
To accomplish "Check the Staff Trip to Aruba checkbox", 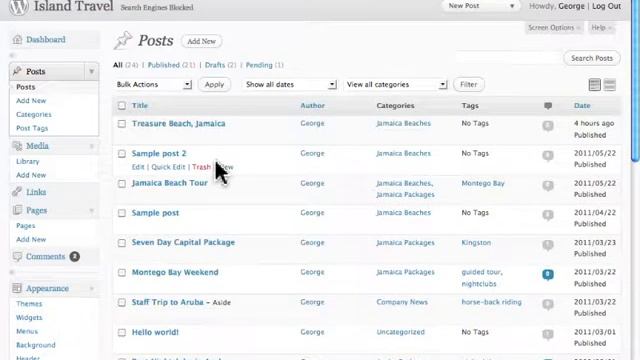I will [122, 302].
